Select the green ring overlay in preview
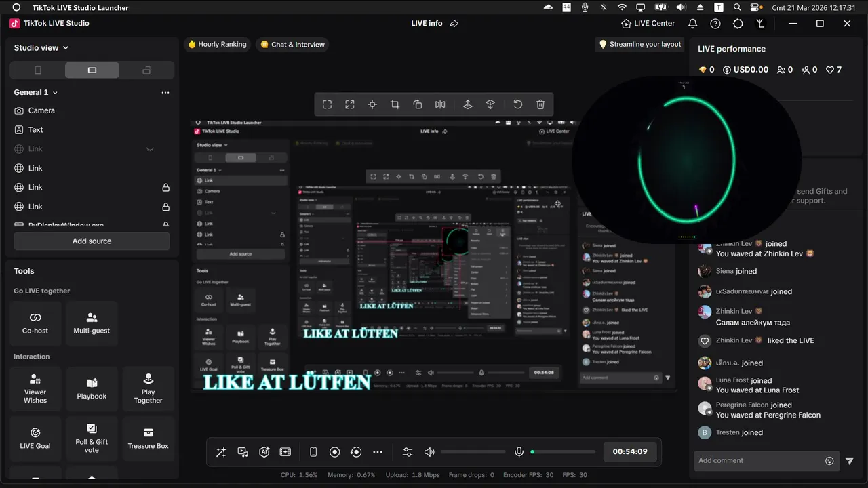Screen dimensions: 868x488 click(686, 161)
